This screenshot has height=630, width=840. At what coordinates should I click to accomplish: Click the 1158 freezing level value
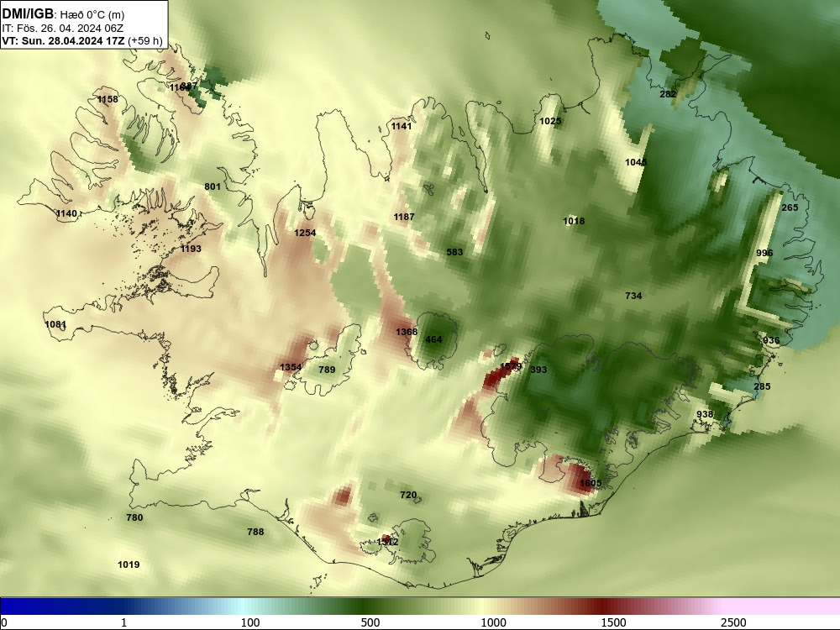point(108,99)
